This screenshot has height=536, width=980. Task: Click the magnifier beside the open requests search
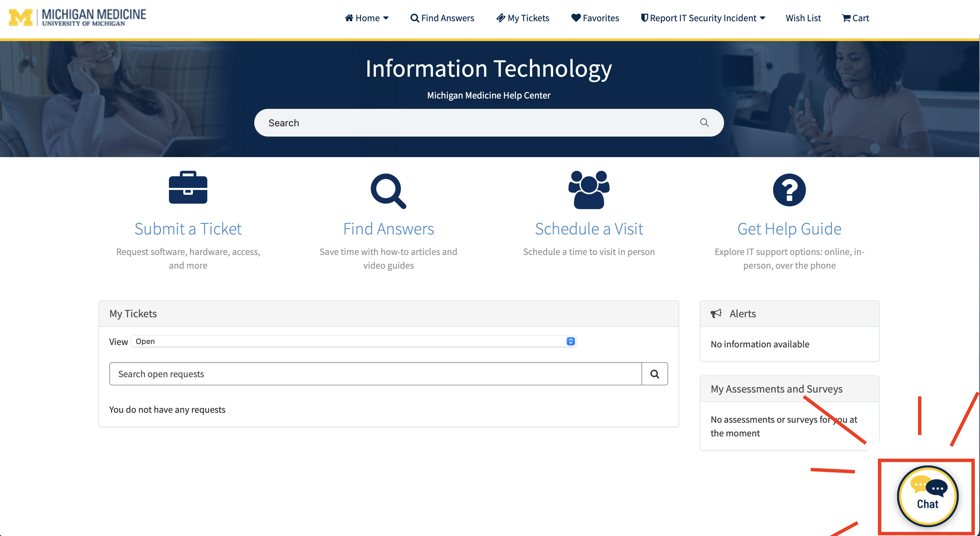[x=654, y=374]
